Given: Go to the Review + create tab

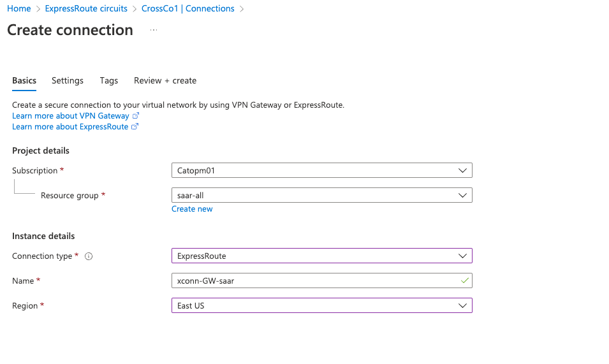Looking at the screenshot, I should click(165, 81).
